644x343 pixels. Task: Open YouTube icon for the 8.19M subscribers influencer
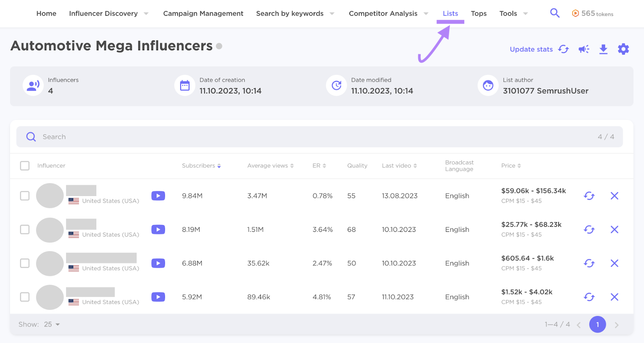point(158,229)
